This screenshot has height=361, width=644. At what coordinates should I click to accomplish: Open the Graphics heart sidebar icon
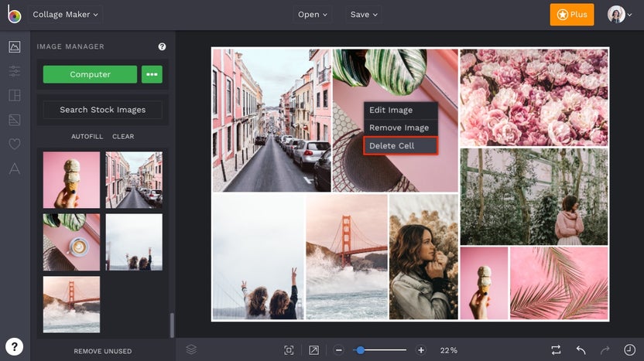pos(15,144)
